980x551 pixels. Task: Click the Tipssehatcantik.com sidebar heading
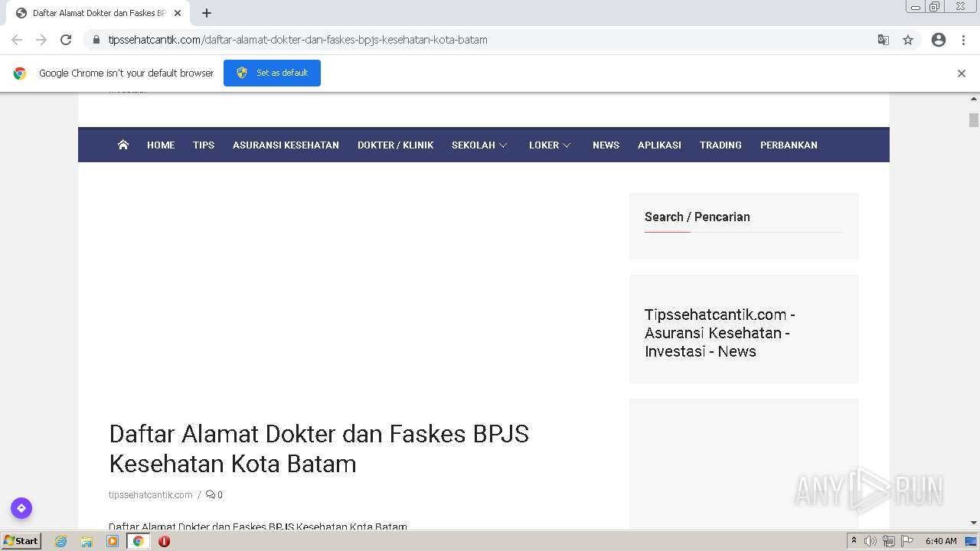(720, 333)
